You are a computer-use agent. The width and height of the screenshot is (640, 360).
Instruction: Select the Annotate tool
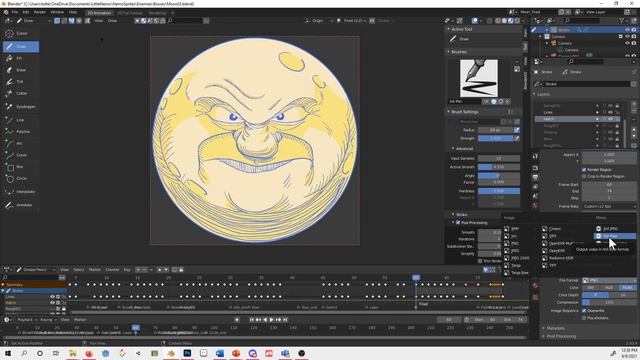20,205
